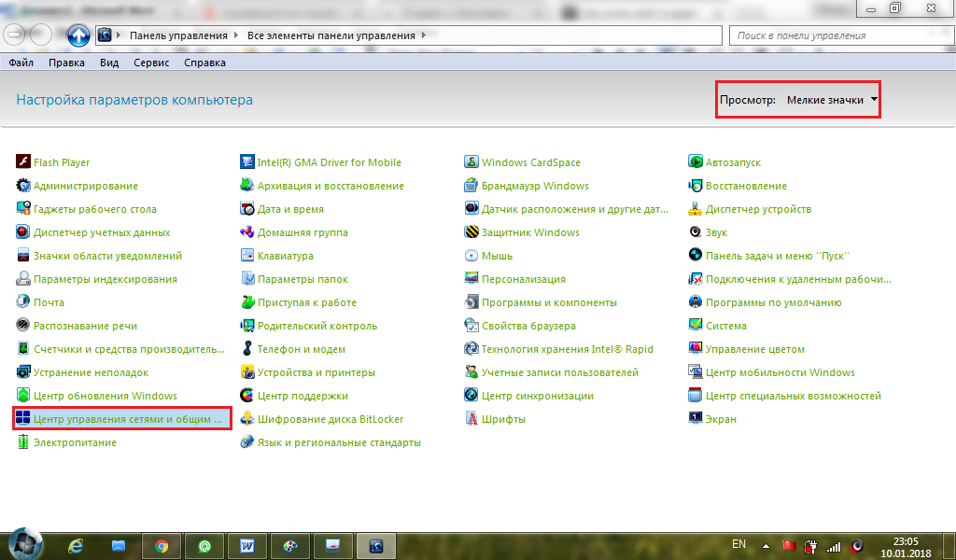Click the Up navigation arrow button
The height and width of the screenshot is (560, 956).
78,35
